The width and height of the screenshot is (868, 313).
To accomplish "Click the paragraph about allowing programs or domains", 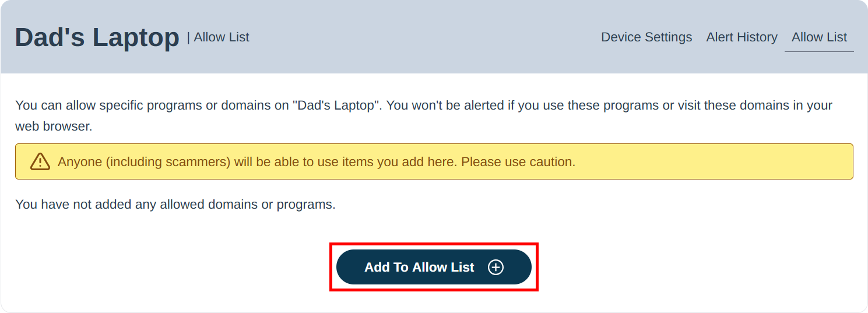I will [424, 115].
